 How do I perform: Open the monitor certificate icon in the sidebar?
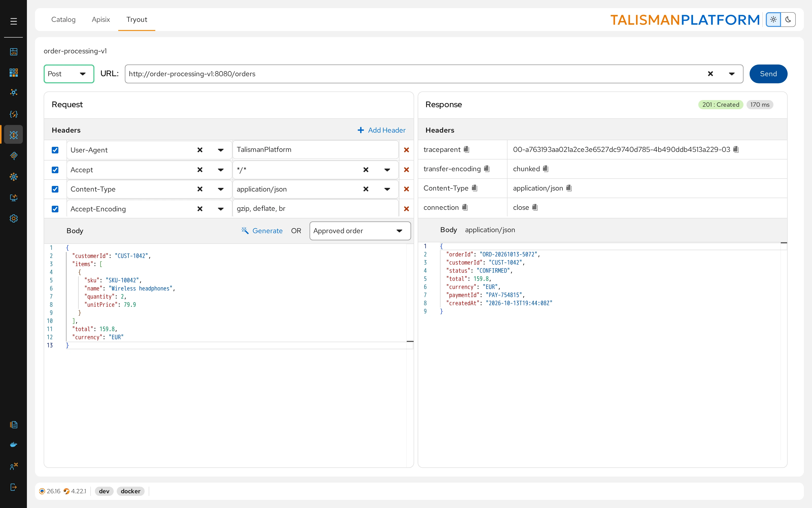(x=13, y=198)
